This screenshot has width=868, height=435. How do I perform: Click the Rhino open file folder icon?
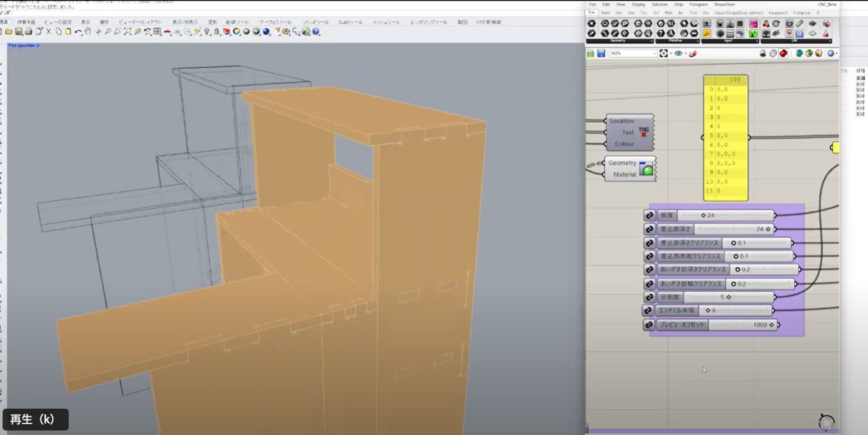(8, 31)
